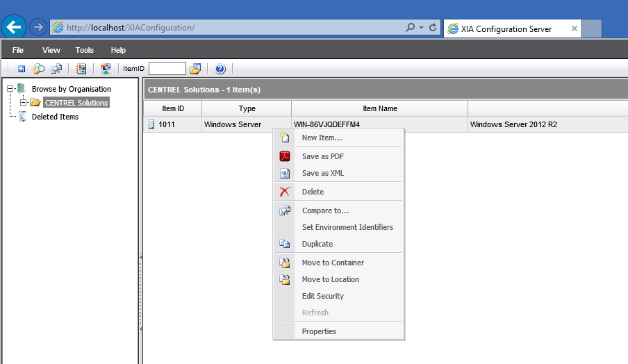Open a new blank browser tab
628x364 pixels.
pyautogui.click(x=592, y=28)
